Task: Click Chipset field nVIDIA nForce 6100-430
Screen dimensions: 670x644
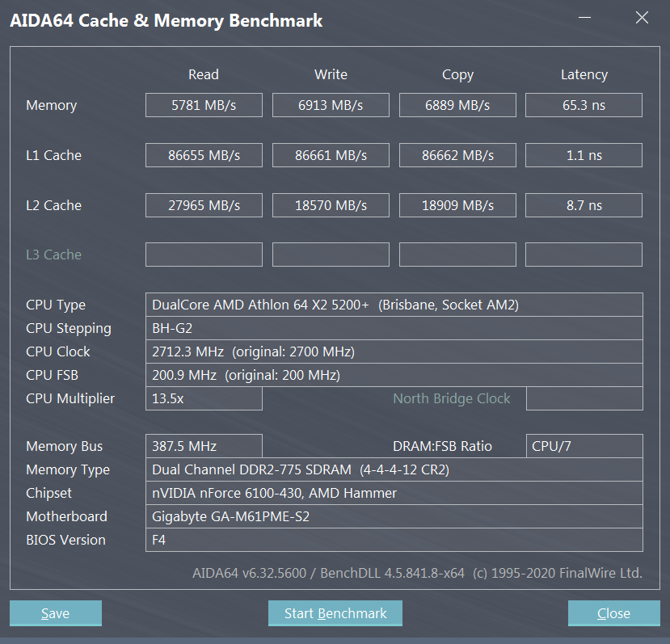Action: pyautogui.click(x=394, y=493)
